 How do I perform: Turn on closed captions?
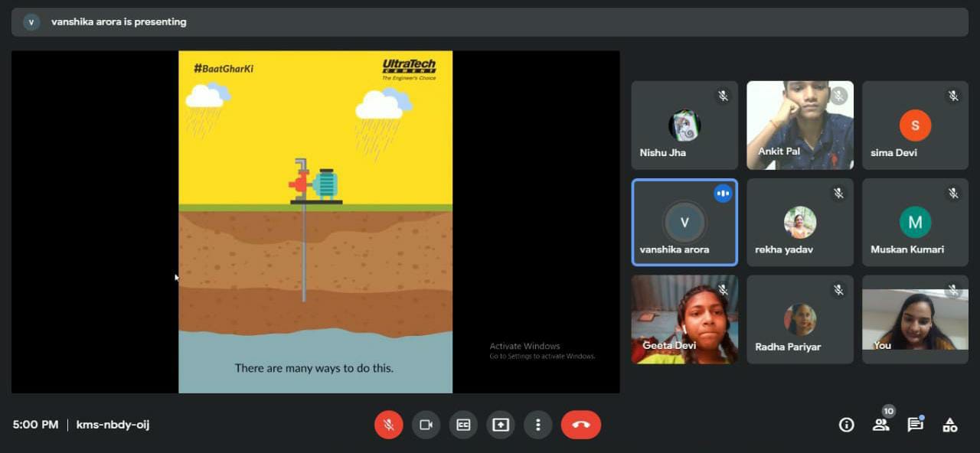coord(463,425)
